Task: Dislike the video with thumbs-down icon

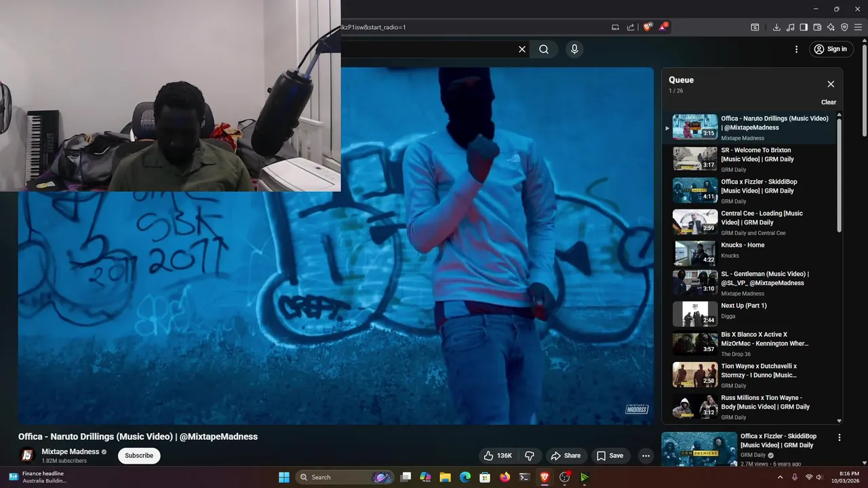Action: [x=530, y=455]
